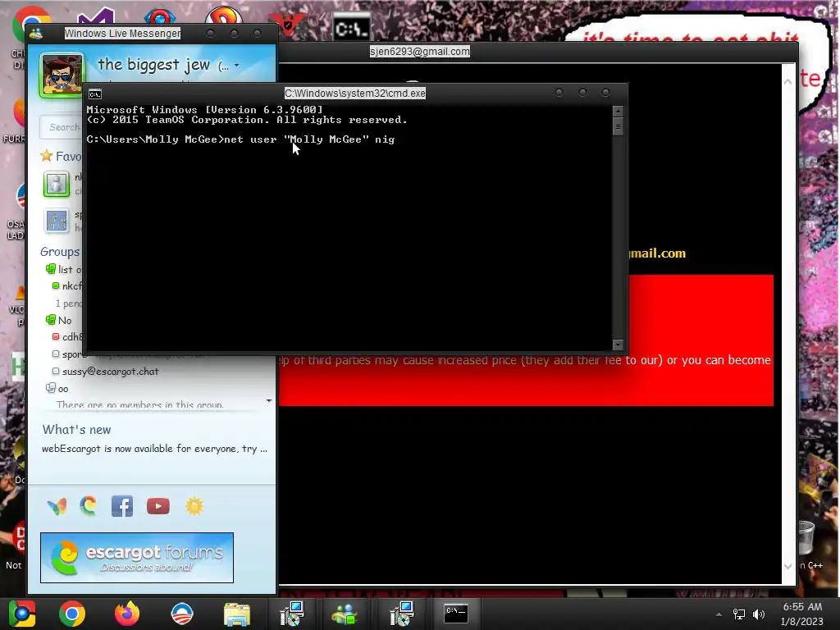The height and width of the screenshot is (630, 840).
Task: Click the Messenger title bar icon
Action: point(36,34)
